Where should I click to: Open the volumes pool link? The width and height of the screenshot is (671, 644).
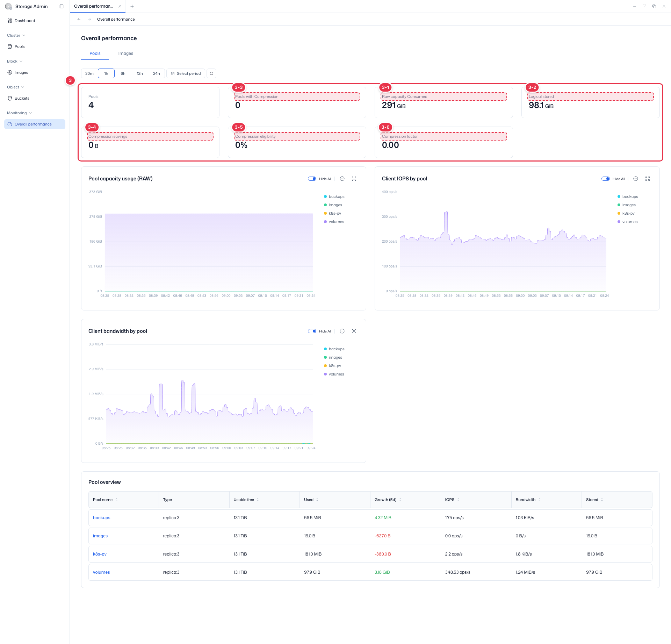[101, 572]
